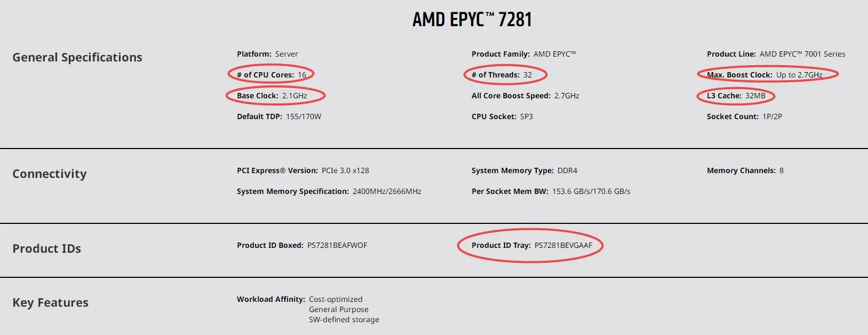
Task: Click the General Specifications section heading
Action: pyautogui.click(x=77, y=57)
